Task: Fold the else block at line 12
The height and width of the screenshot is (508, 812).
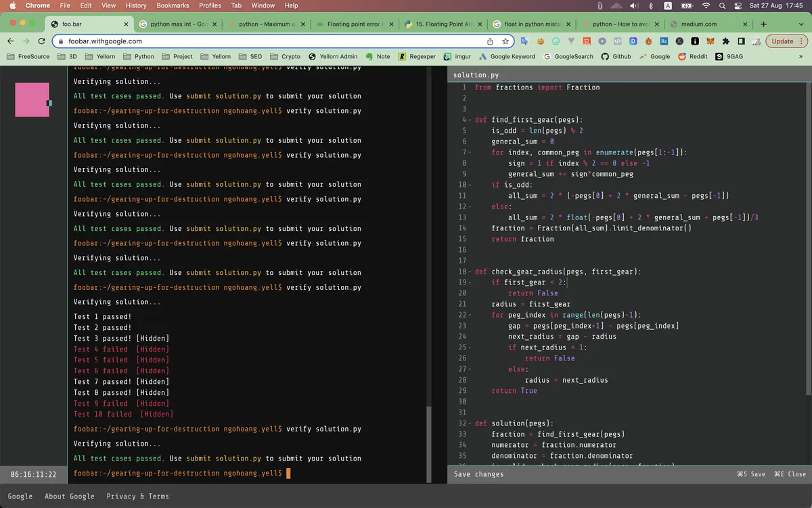Action: click(469, 207)
